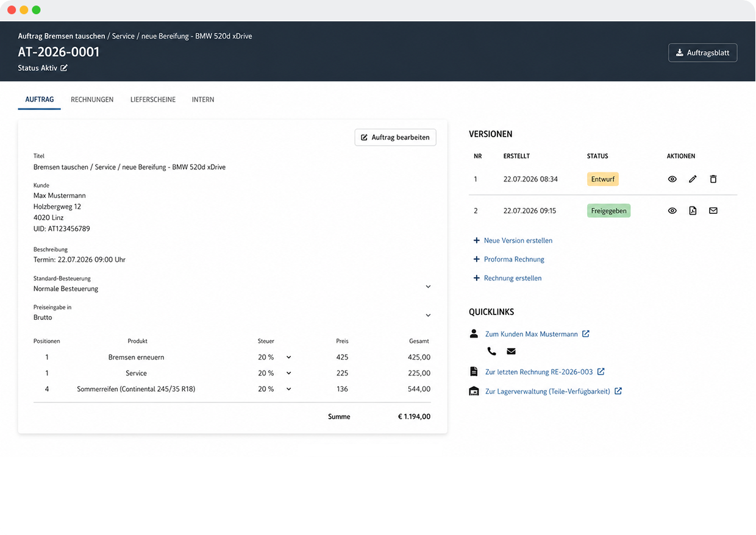Click the warehouse icon beside Lagerverwaltung
The height and width of the screenshot is (535, 756).
point(474,391)
